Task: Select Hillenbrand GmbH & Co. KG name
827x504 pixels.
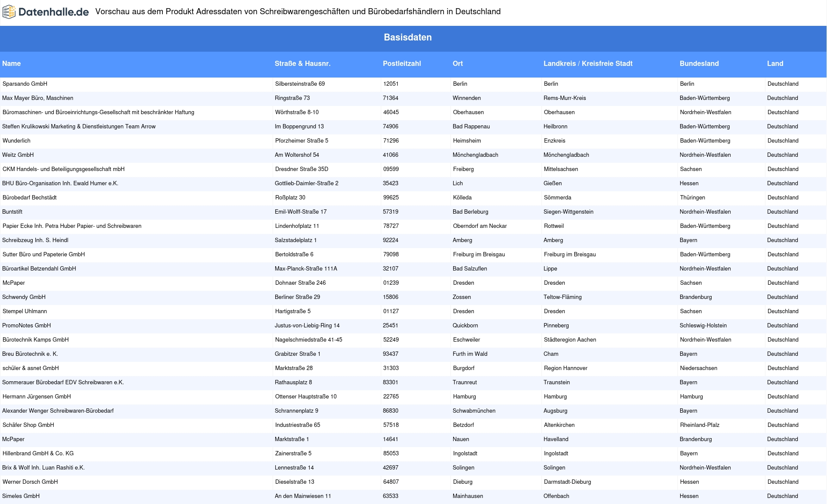Action: pos(38,454)
